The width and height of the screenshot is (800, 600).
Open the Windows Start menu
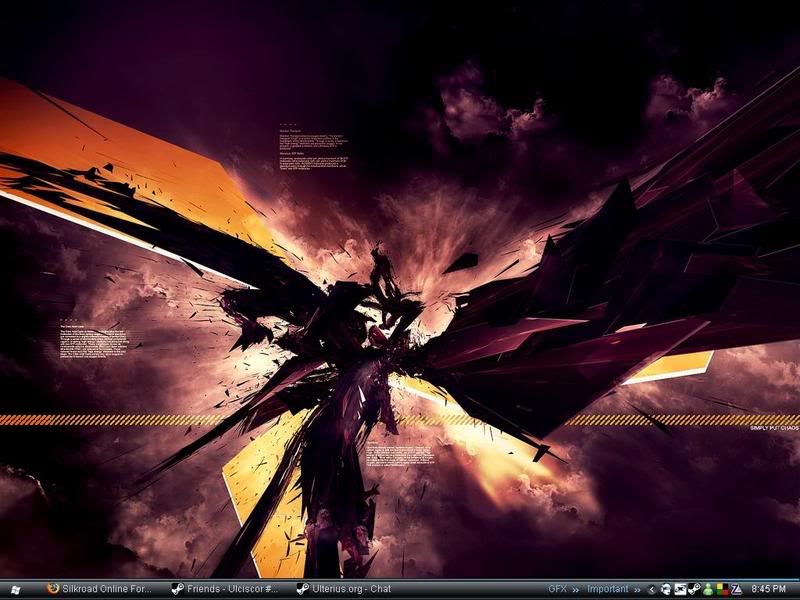[15, 589]
